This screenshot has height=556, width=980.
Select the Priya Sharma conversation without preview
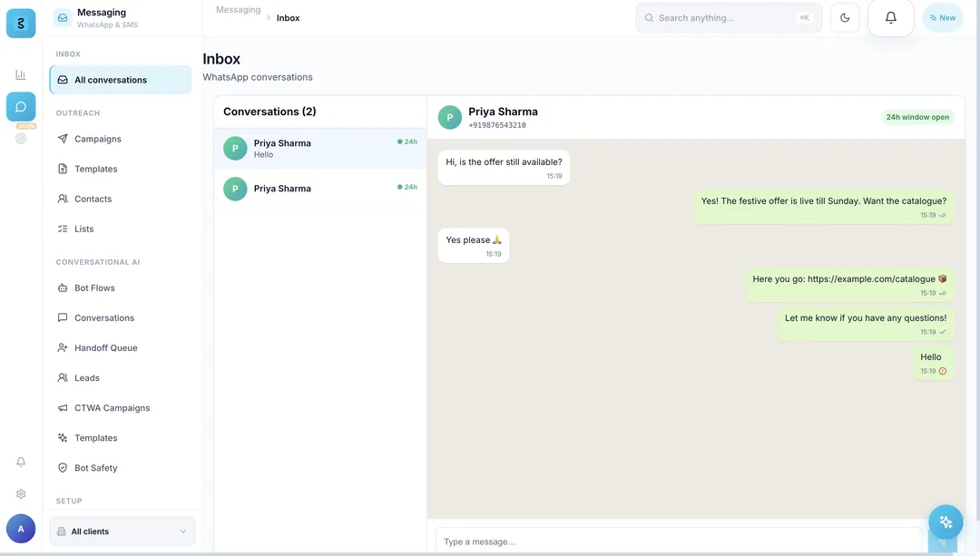(320, 189)
